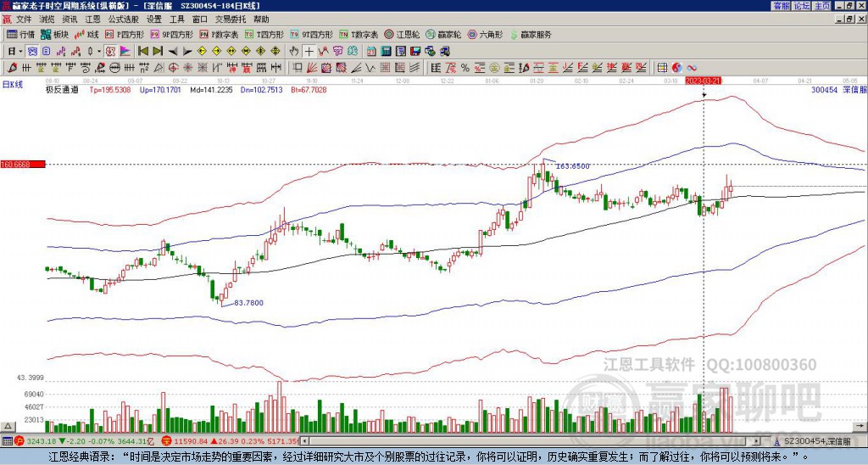Viewport: 868px width, 465px height.
Task: Click the Up=170.1701 indicator value
Action: [x=160, y=89]
